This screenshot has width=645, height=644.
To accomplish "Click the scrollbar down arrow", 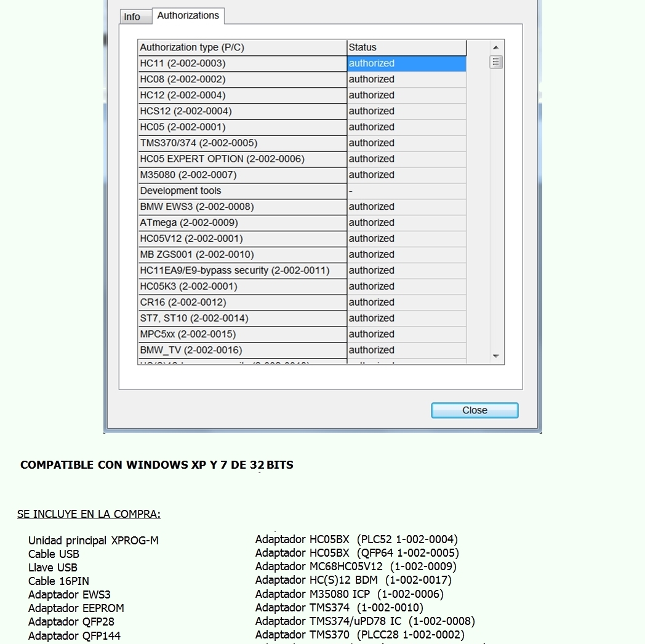I will [496, 356].
